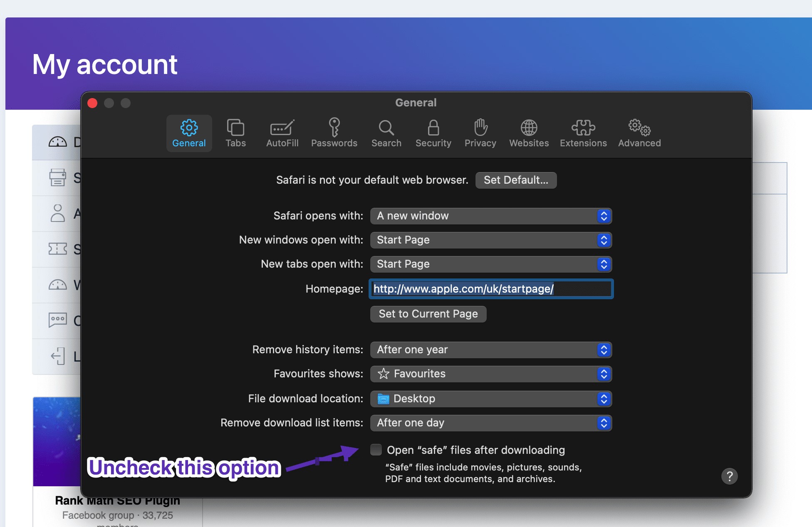
Task: Open the General preferences tab
Action: [189, 133]
